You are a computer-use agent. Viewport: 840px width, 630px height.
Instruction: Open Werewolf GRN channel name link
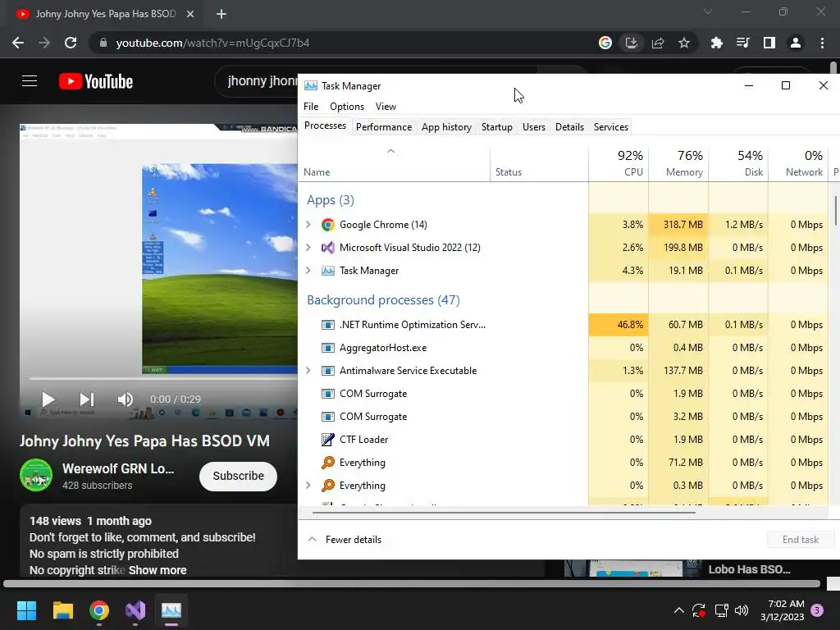coord(118,468)
